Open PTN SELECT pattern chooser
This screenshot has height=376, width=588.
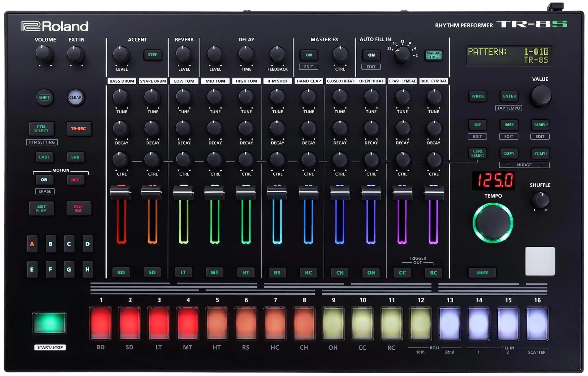click(x=41, y=129)
